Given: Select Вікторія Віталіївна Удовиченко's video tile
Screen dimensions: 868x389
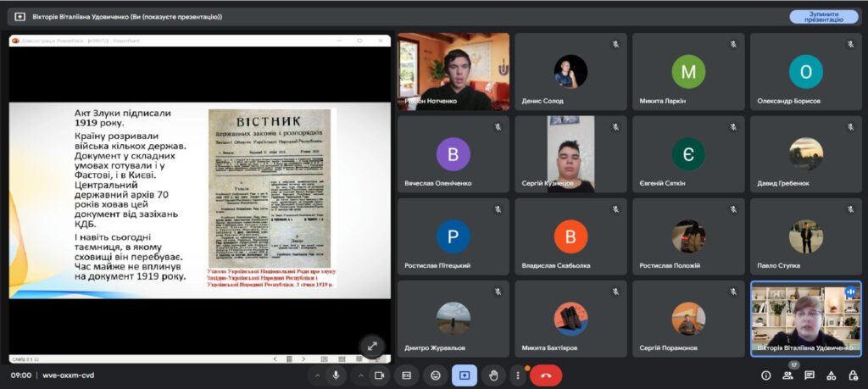Looking at the screenshot, I should tap(805, 320).
